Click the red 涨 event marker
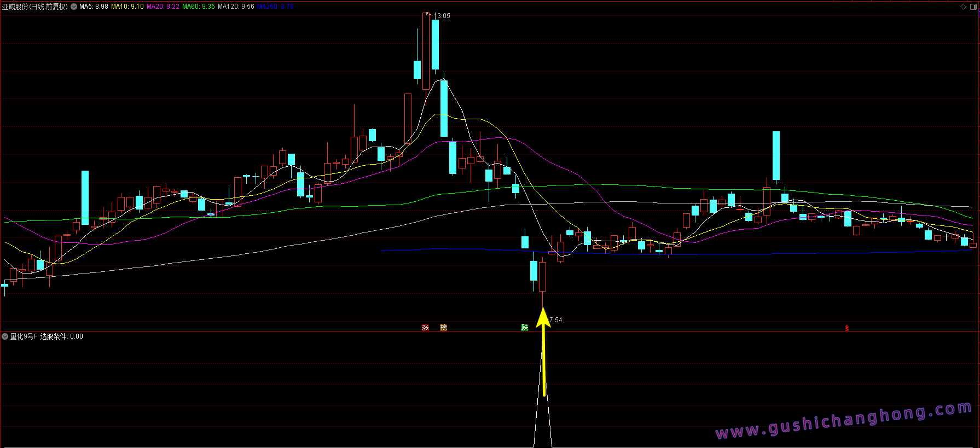 (425, 328)
